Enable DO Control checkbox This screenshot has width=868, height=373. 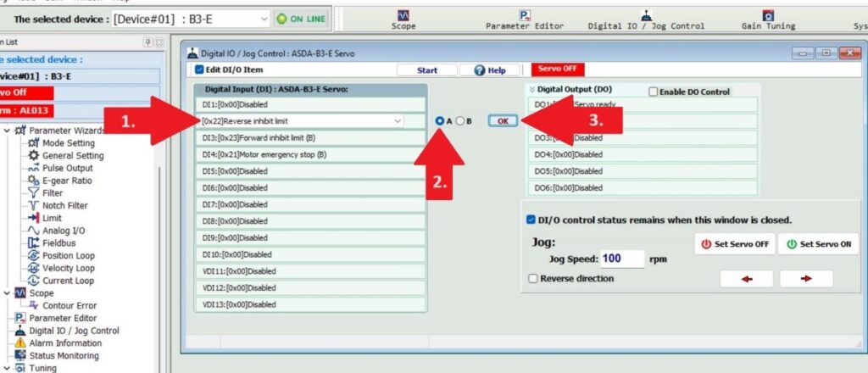654,92
